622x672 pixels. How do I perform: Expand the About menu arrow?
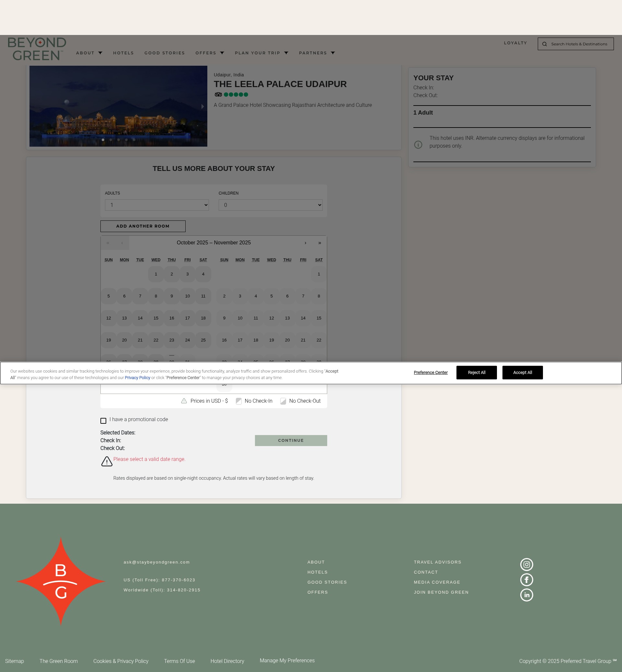(x=100, y=53)
